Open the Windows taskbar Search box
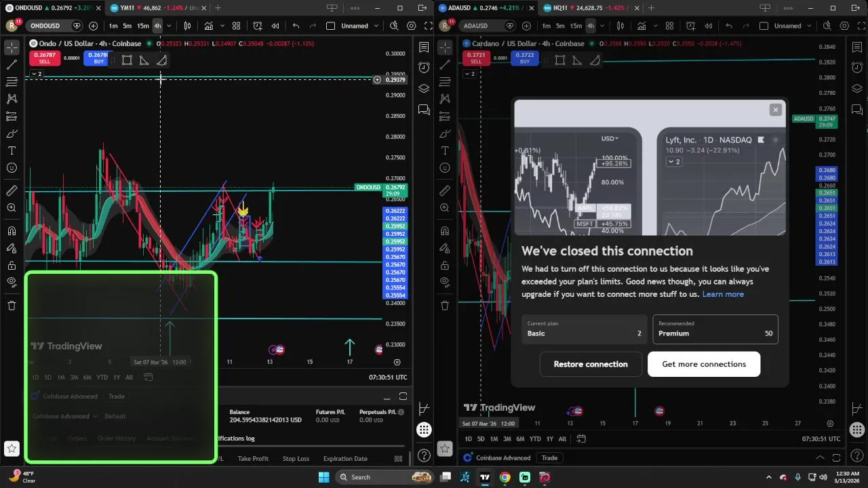The height and width of the screenshot is (488, 868). [x=384, y=477]
